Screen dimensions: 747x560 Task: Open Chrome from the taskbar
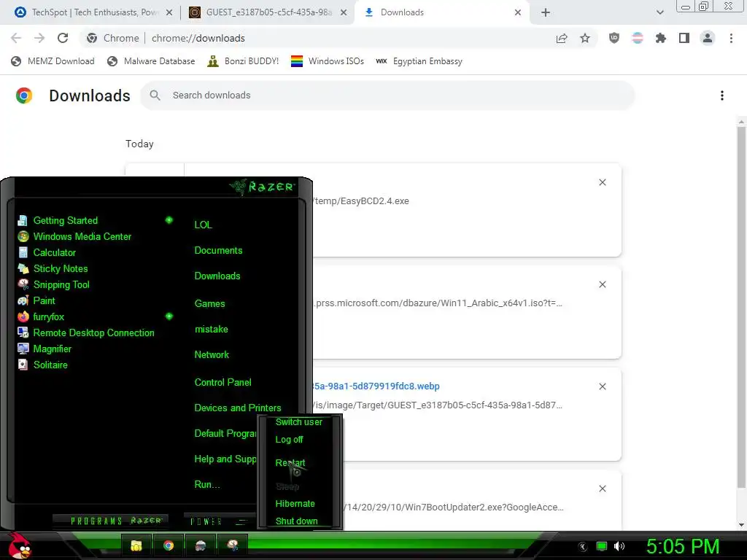pos(169,545)
